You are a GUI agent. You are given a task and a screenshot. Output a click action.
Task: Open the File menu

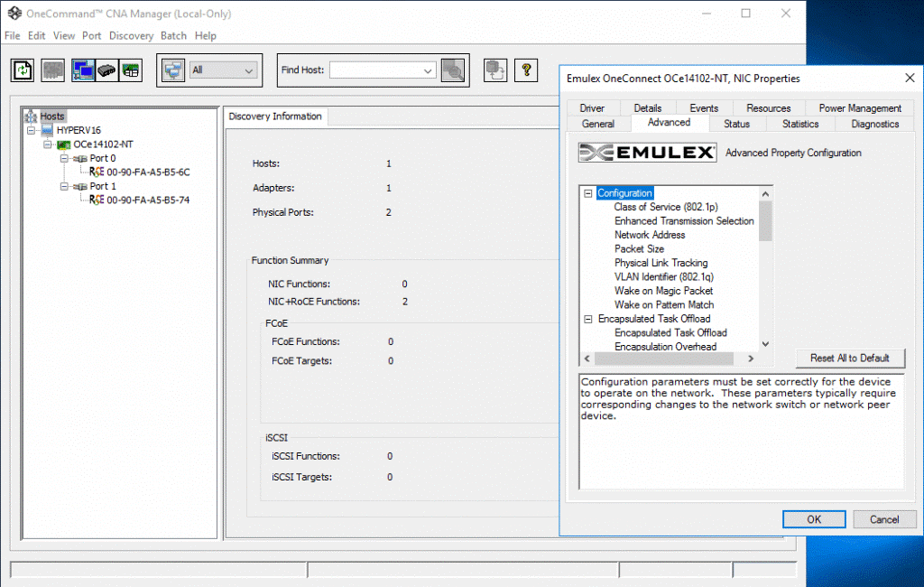tap(13, 36)
